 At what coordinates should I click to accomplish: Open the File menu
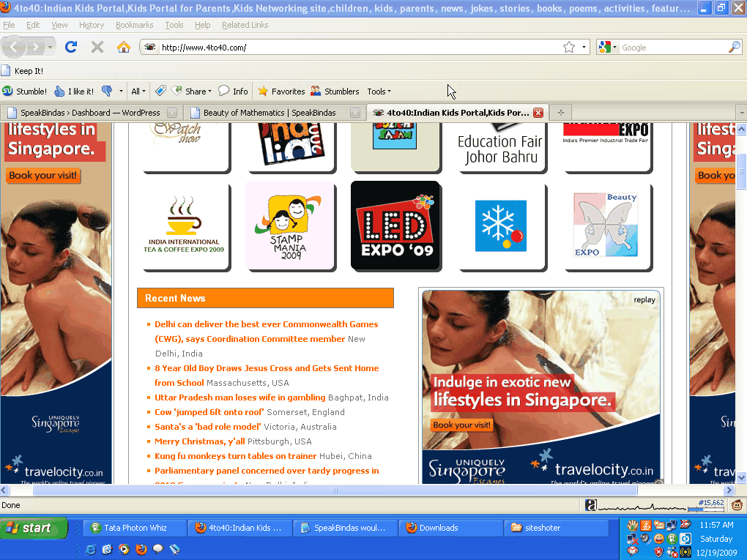pyautogui.click(x=9, y=25)
